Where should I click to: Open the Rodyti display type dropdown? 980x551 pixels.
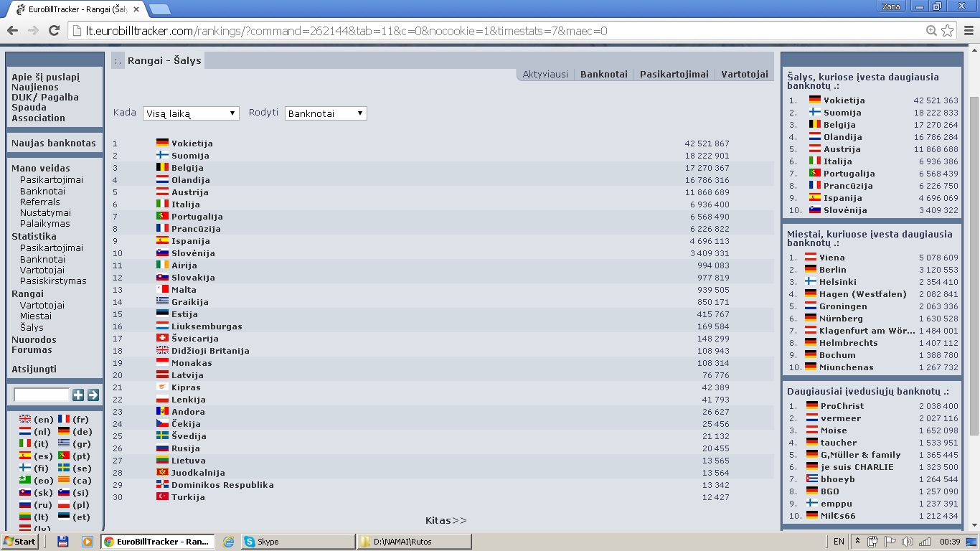click(326, 113)
